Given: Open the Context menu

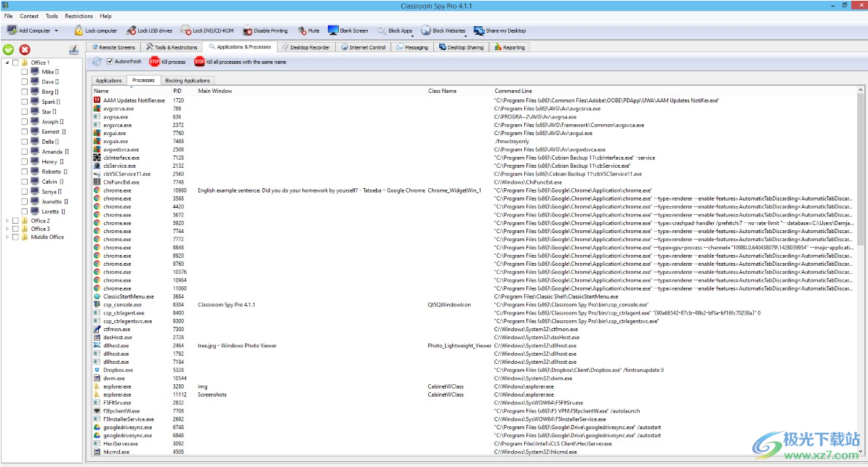Looking at the screenshot, I should [x=29, y=16].
